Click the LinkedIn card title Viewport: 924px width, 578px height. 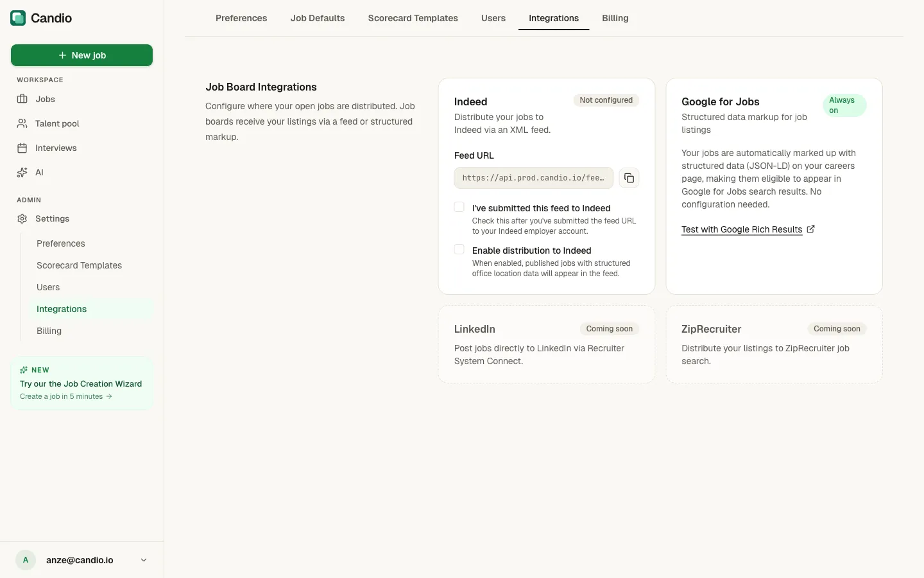(x=474, y=329)
